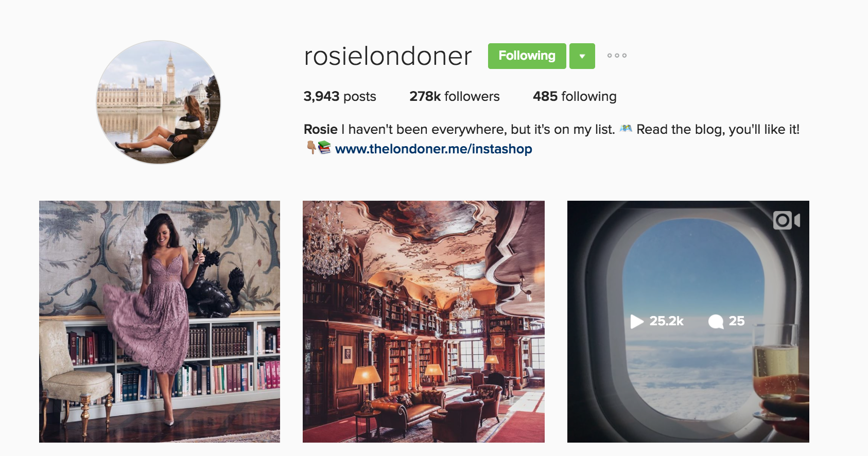Open the three-dots options menu
The image size is (868, 456).
617,56
